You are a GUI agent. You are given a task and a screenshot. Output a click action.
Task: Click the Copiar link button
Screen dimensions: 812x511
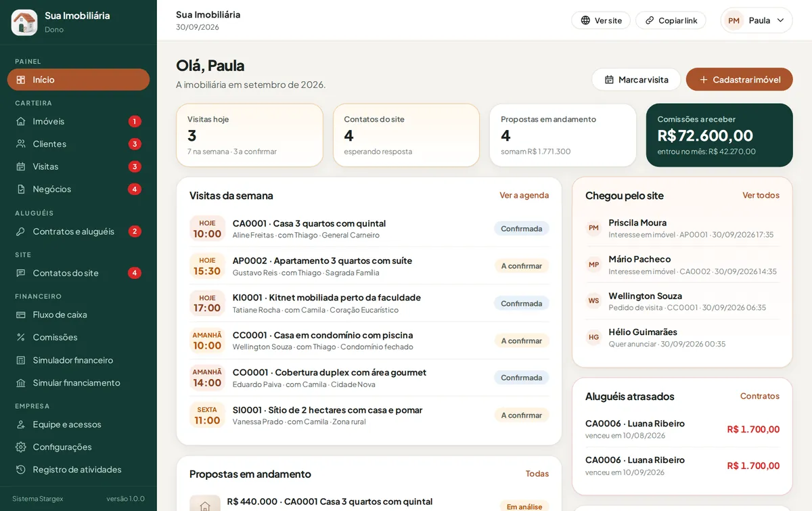click(671, 20)
